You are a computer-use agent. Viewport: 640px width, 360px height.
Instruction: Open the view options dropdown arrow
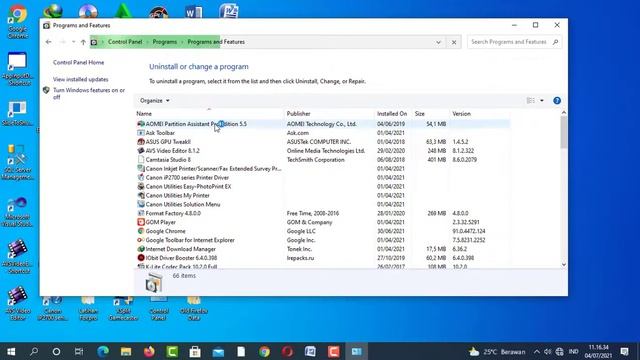[542, 100]
